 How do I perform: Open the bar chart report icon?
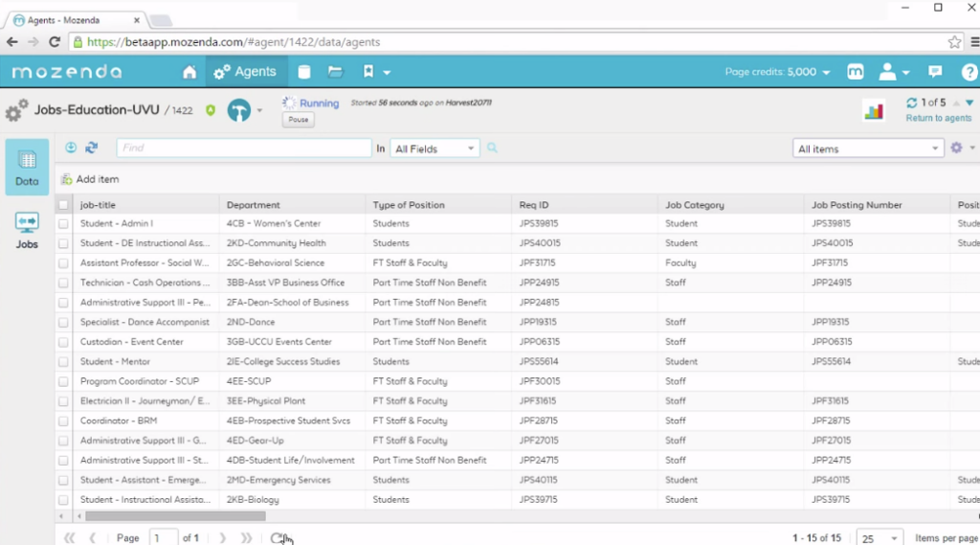point(874,111)
